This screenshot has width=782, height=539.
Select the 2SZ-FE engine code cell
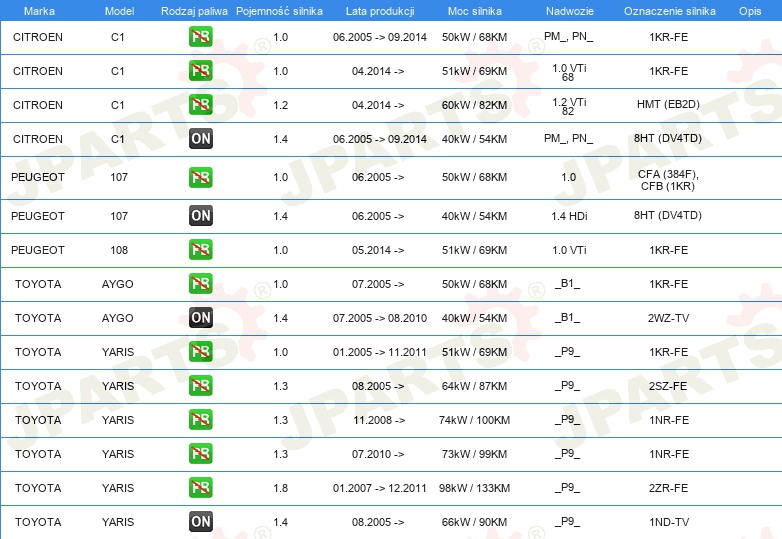click(668, 386)
